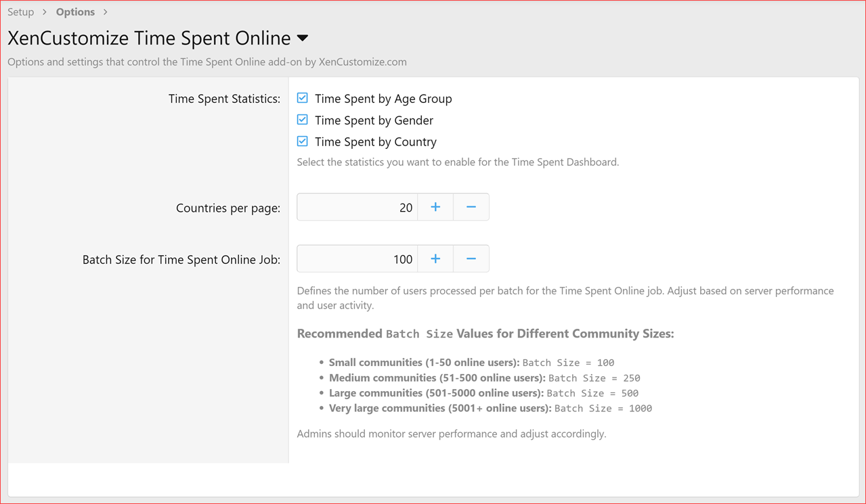
Task: Click the checkmark icon for Age Group
Action: (x=301, y=97)
